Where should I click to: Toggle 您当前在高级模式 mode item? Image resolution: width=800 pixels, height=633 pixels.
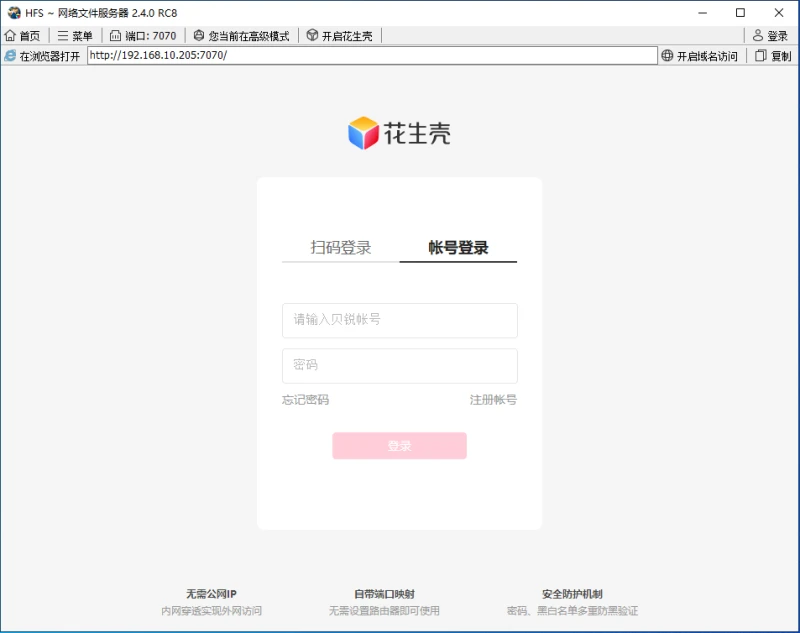tap(241, 36)
